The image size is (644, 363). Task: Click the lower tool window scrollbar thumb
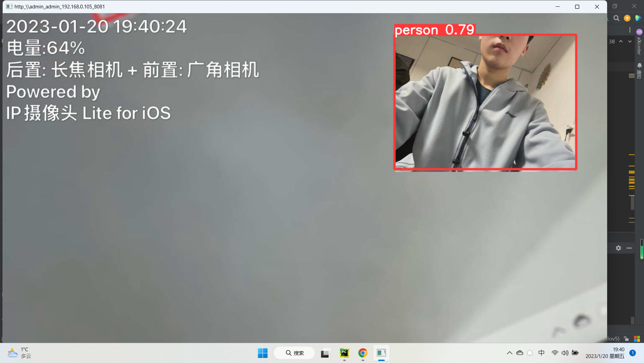(x=632, y=321)
